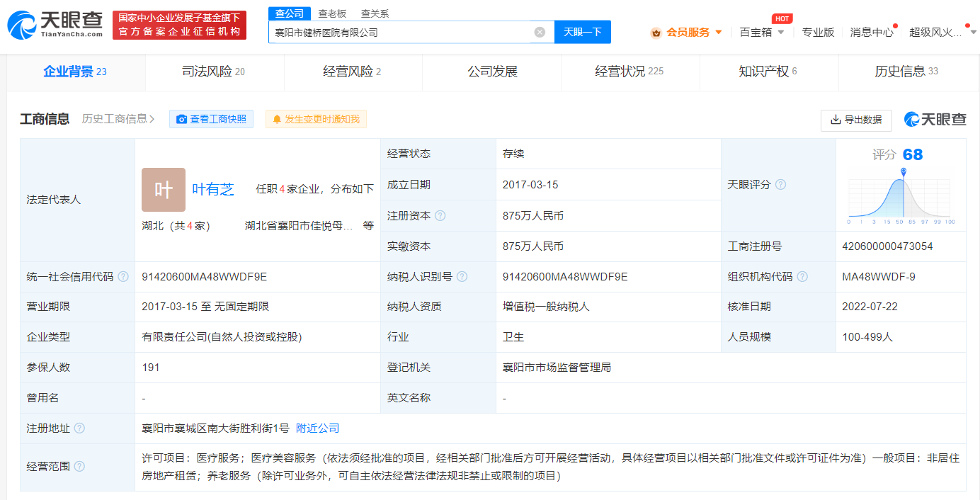Click the 工商注册号 value 420600000473054

click(887, 246)
